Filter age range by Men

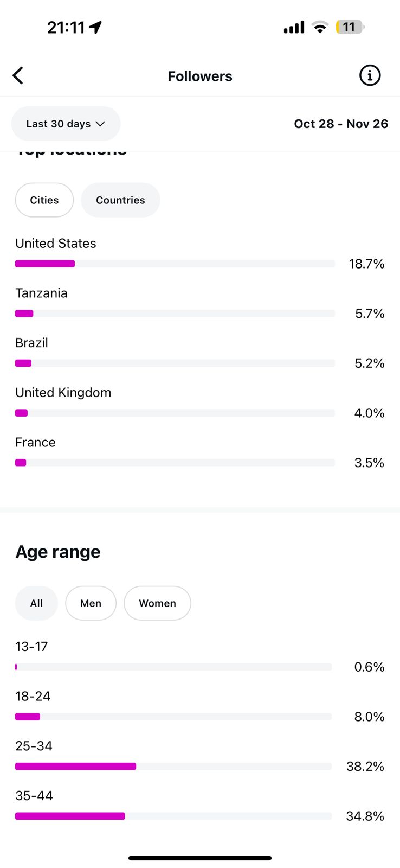pos(91,603)
